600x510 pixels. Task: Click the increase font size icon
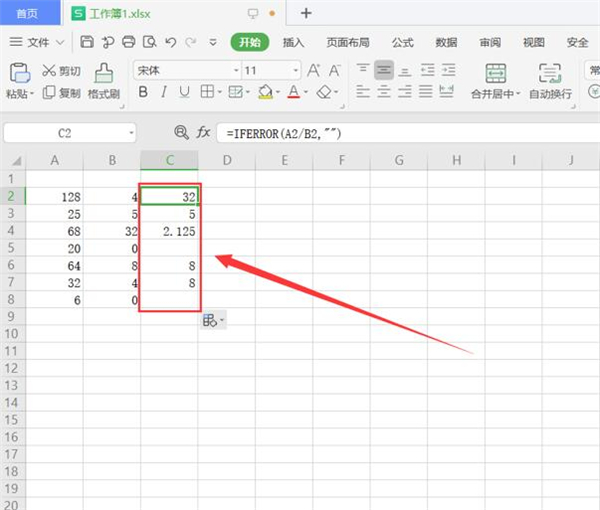point(314,70)
